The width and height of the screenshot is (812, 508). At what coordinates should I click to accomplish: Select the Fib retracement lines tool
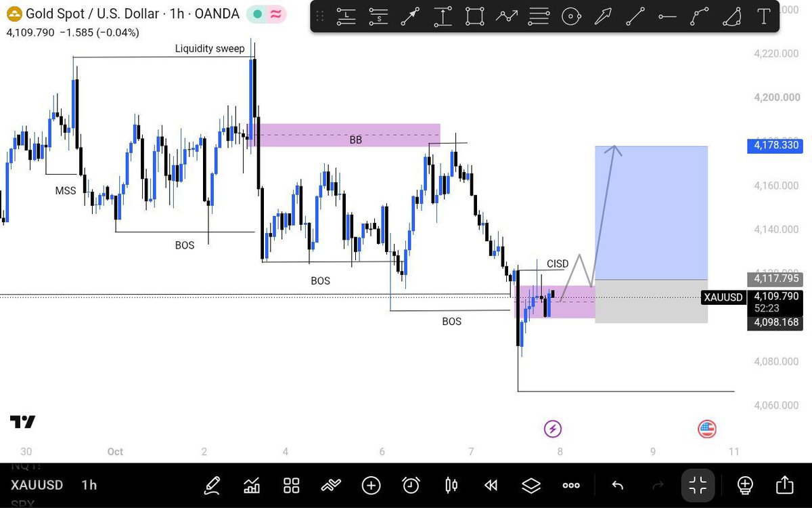(539, 17)
